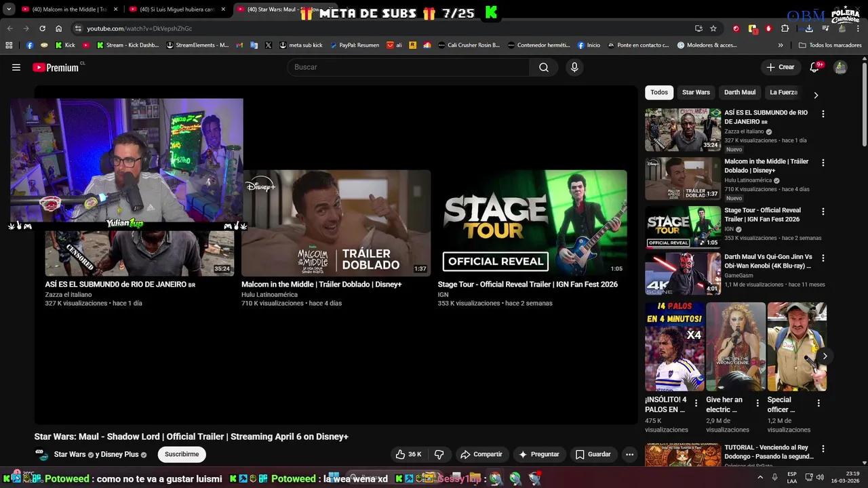Open the browser extensions puzzle icon
This screenshot has width=868, height=488.
pos(785,28)
